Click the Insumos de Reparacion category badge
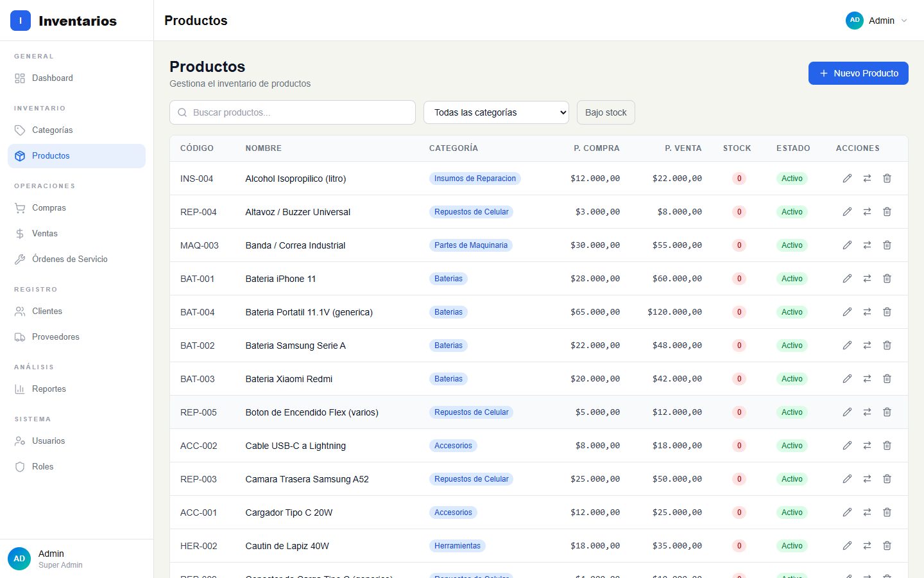Screen dimensions: 924x578 [x=475, y=179]
